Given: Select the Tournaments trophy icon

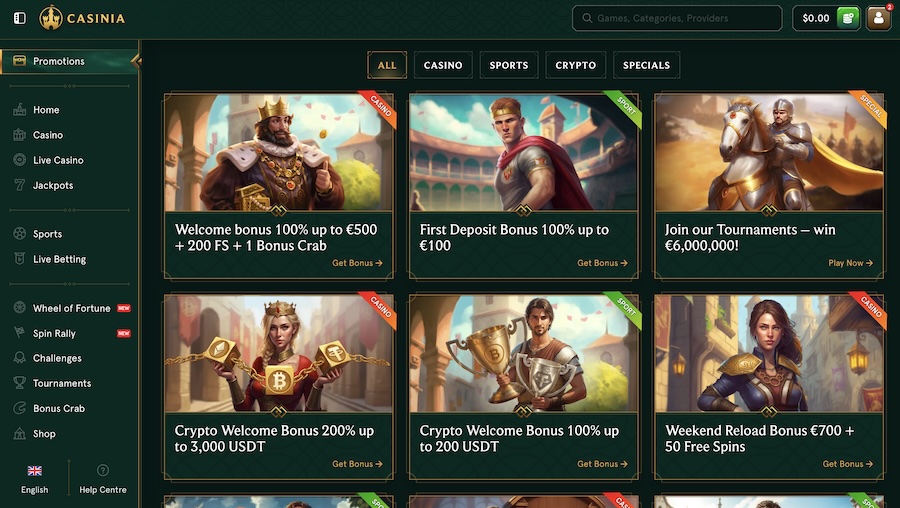Looking at the screenshot, I should (x=19, y=383).
